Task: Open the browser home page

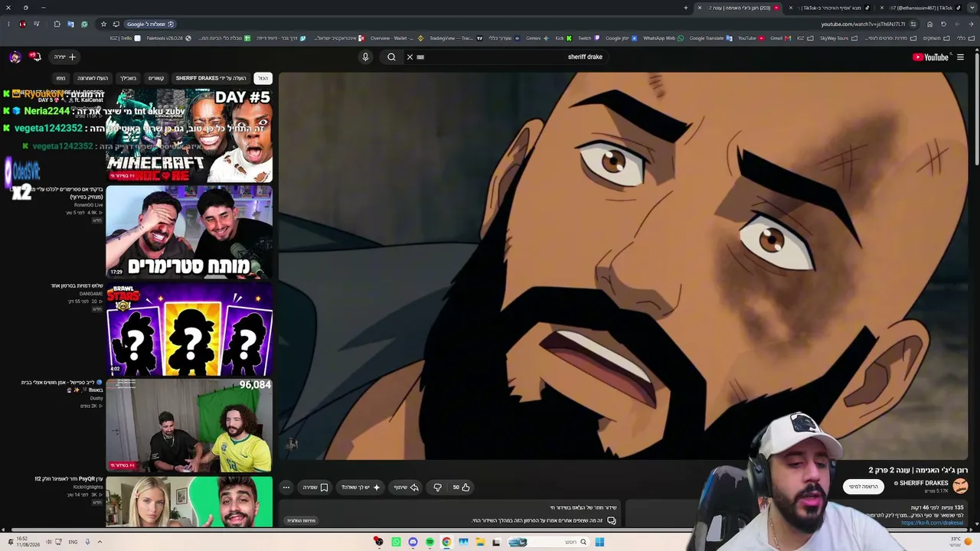Action: [929, 24]
